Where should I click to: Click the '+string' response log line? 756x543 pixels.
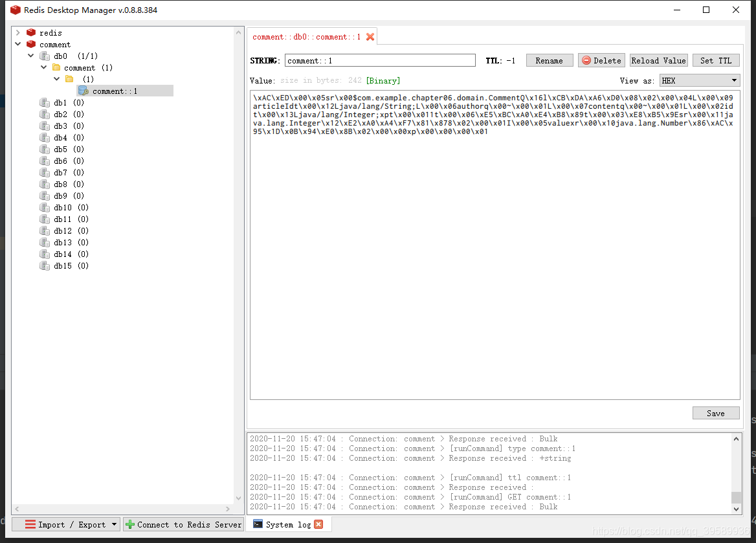pyautogui.click(x=410, y=458)
